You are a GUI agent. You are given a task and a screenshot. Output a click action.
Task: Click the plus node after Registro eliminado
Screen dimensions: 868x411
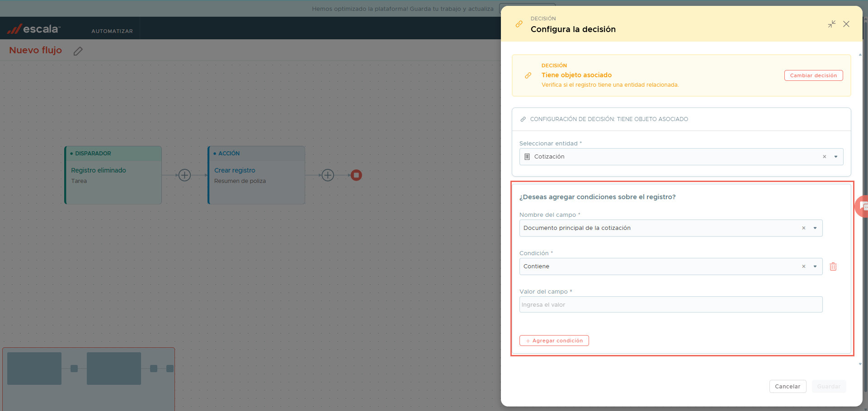[184, 175]
